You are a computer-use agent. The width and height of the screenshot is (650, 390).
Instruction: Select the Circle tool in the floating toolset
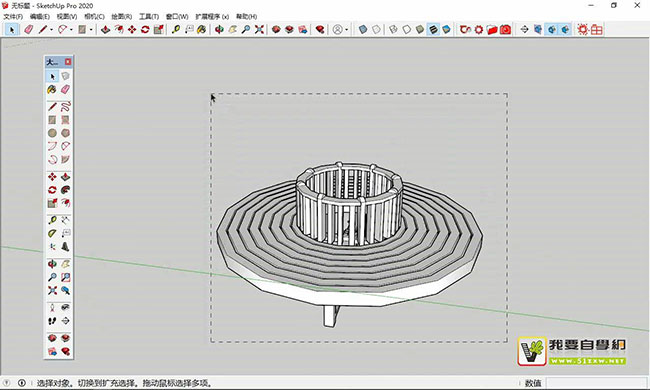tap(52, 133)
